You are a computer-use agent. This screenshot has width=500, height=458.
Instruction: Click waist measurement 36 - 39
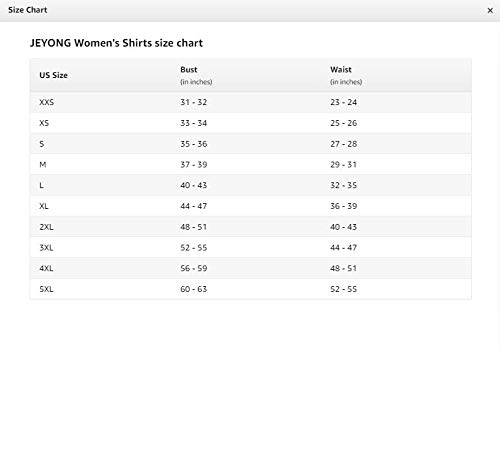[344, 206]
